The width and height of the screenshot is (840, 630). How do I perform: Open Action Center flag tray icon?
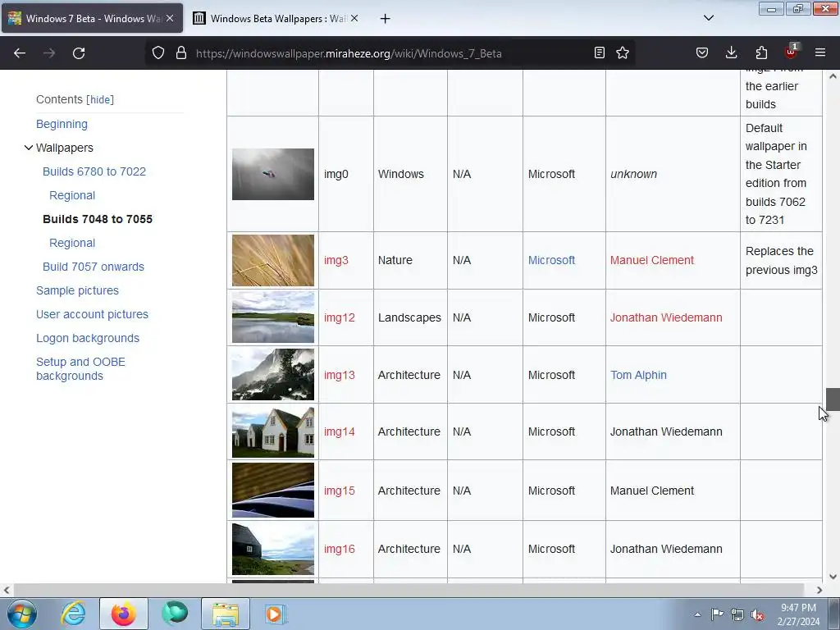717,614
